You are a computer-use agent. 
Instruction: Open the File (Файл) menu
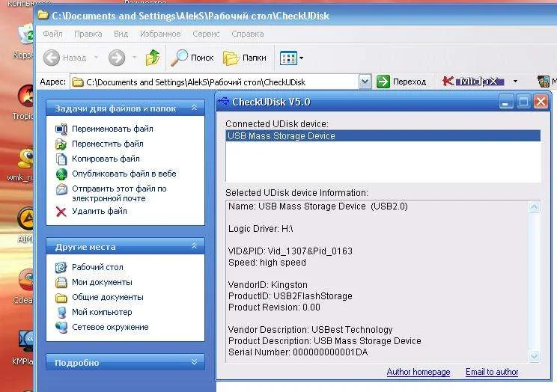[x=52, y=34]
